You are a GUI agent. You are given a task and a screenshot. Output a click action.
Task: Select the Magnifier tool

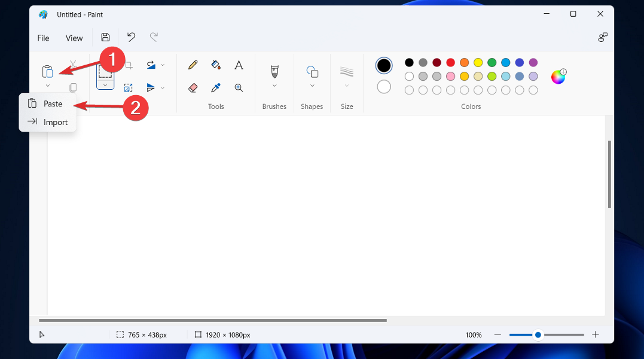point(239,87)
